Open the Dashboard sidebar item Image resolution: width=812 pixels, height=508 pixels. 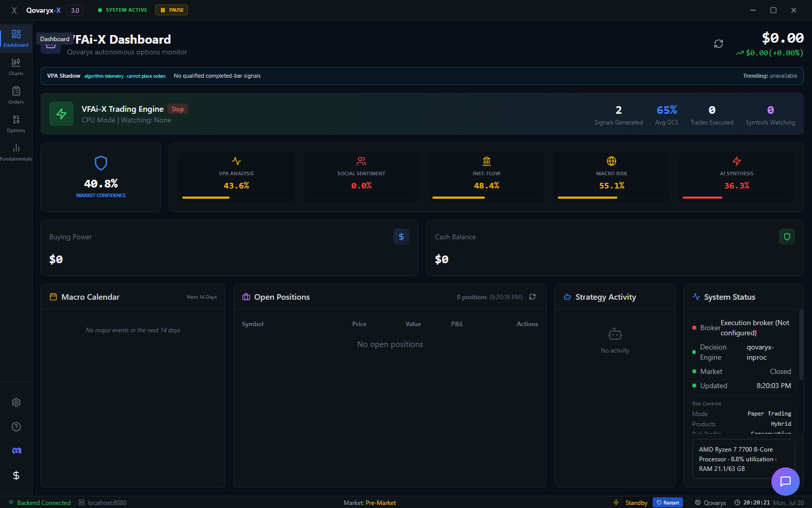pyautogui.click(x=16, y=39)
